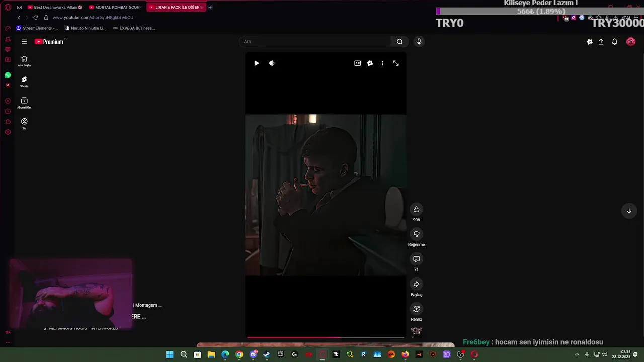Open Steam from the taskbar
644x362 pixels.
click(267, 354)
